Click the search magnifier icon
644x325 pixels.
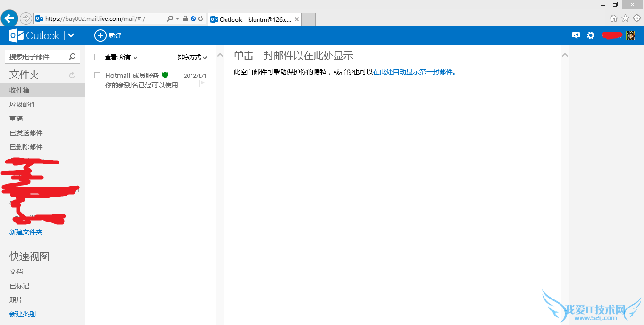tap(72, 57)
